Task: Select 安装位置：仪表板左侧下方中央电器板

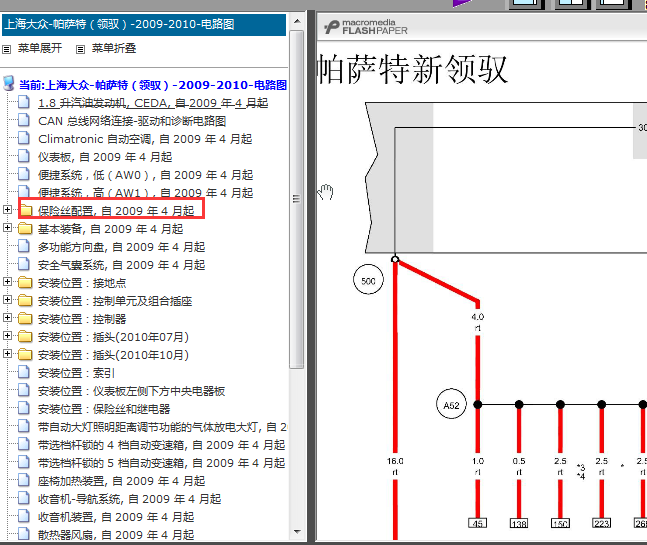Action: click(132, 391)
